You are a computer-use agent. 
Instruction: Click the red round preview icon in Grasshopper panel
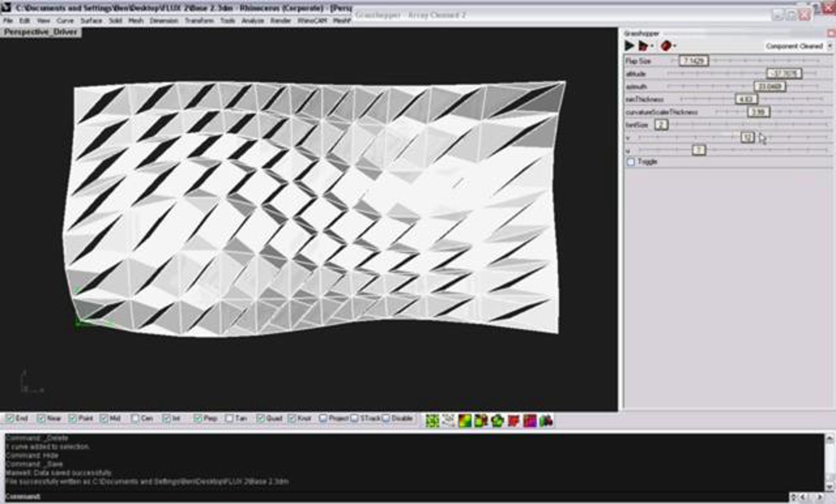[x=666, y=46]
